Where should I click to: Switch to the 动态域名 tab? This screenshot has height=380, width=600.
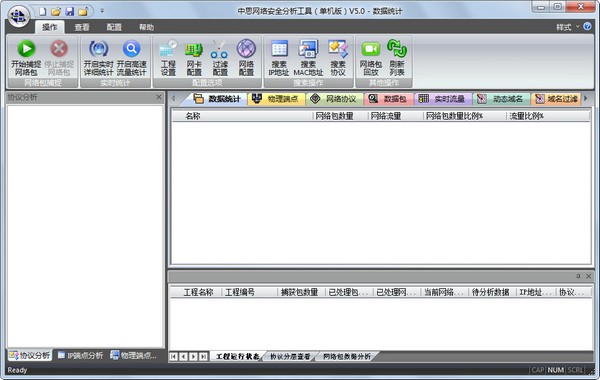pos(501,99)
